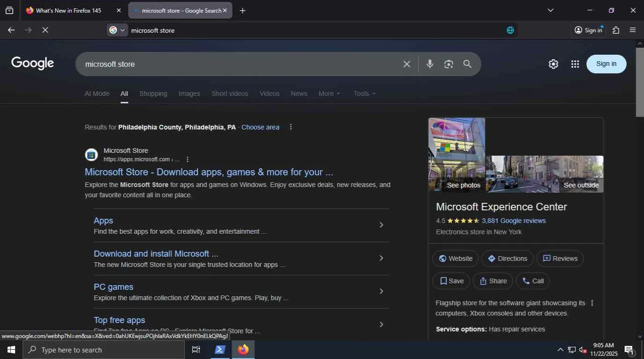The height and width of the screenshot is (359, 644).
Task: View the See photos thumbnail
Action: (457, 155)
